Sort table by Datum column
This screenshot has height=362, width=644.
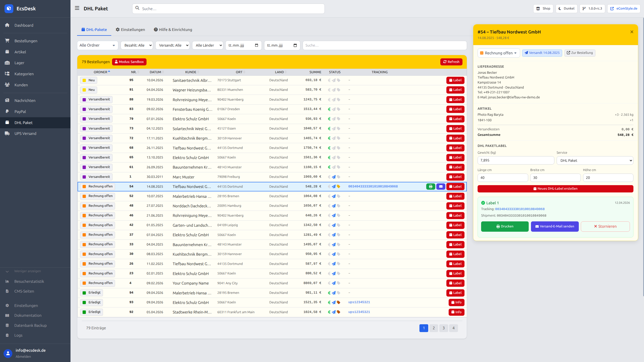[157, 72]
